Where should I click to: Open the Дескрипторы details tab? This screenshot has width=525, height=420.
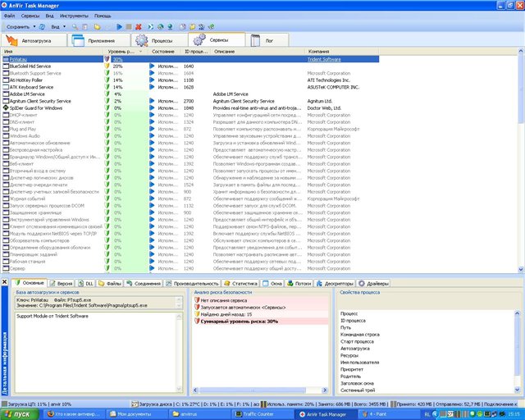click(336, 283)
